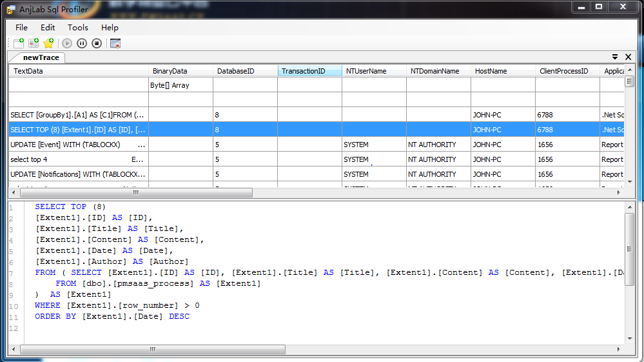Click the trace grid horizontal scrollbar thumb
The image size is (644, 362).
click(135, 192)
